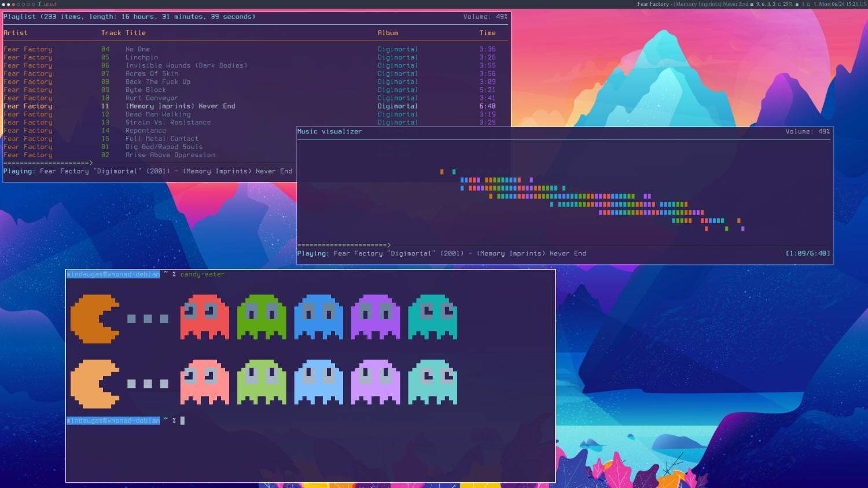
Task: Click the date and time in the top bar
Action: [839, 4]
